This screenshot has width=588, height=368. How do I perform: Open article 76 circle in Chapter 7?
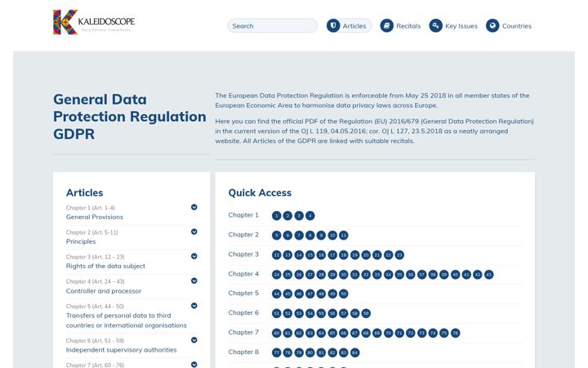pyautogui.click(x=455, y=333)
